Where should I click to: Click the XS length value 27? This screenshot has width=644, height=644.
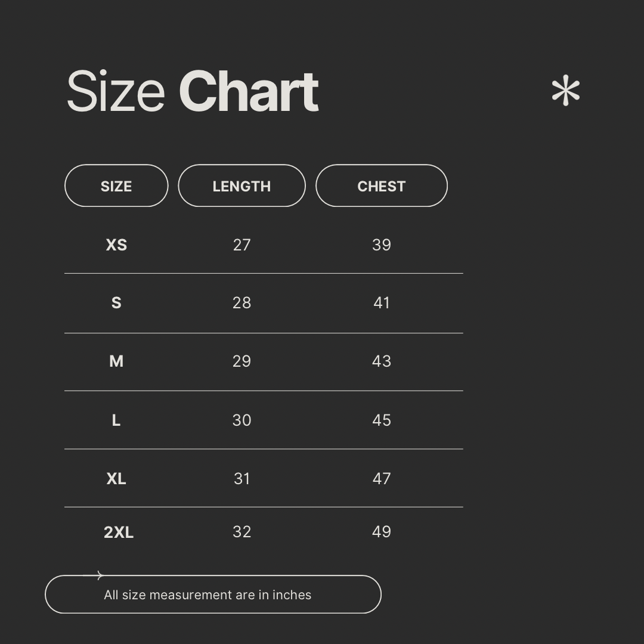click(x=241, y=245)
